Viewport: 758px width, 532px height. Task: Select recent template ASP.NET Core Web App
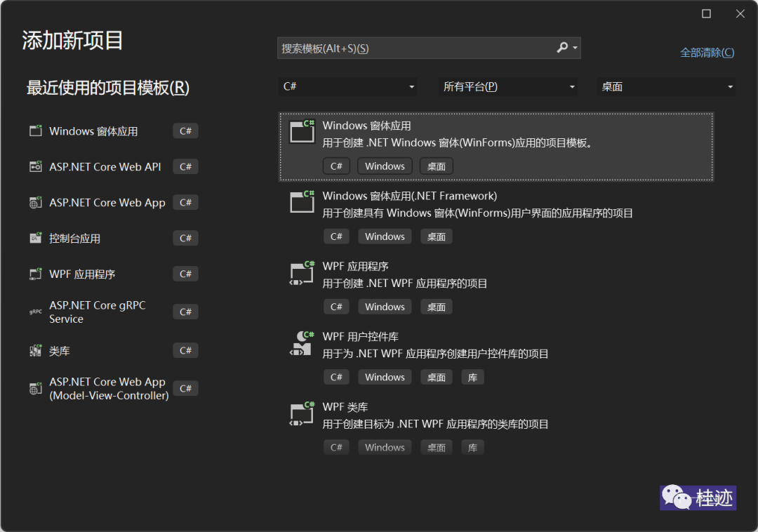pyautogui.click(x=114, y=202)
